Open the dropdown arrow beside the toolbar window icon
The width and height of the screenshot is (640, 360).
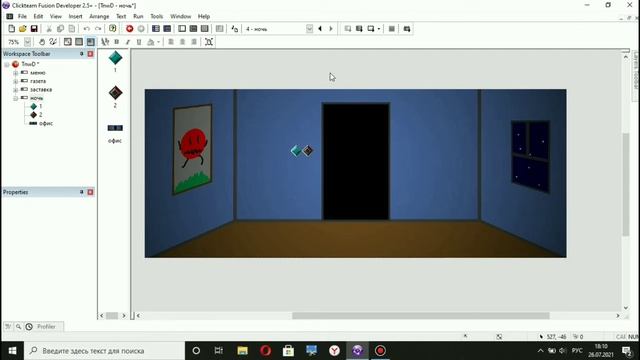(x=379, y=29)
